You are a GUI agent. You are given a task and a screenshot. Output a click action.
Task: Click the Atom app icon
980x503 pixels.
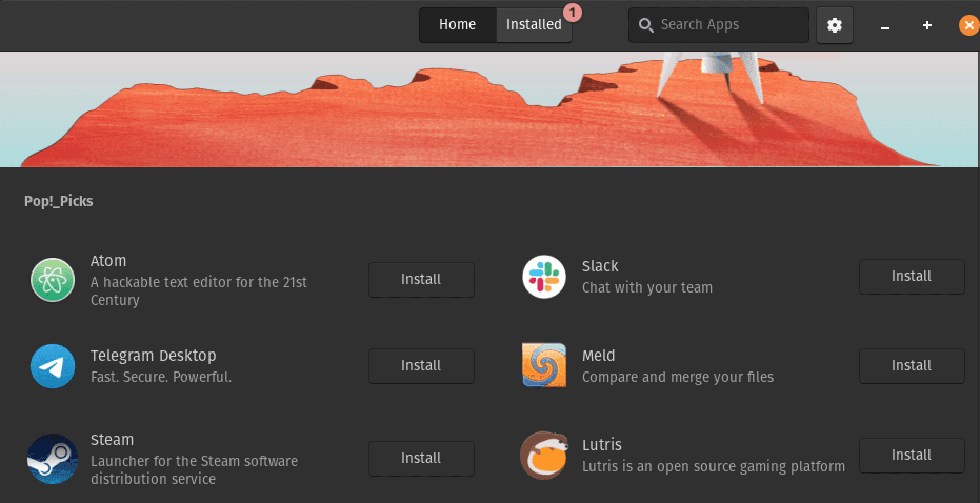tap(52, 280)
